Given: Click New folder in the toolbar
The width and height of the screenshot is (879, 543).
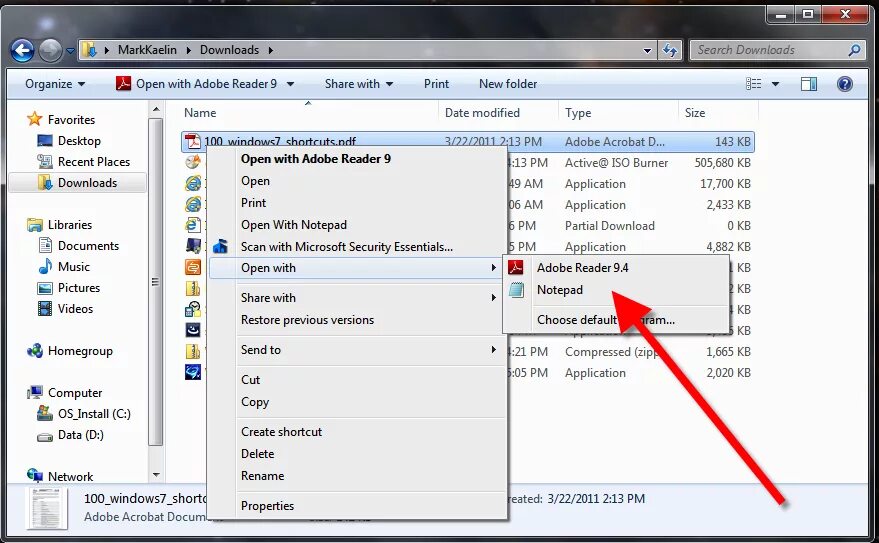Looking at the screenshot, I should point(508,84).
